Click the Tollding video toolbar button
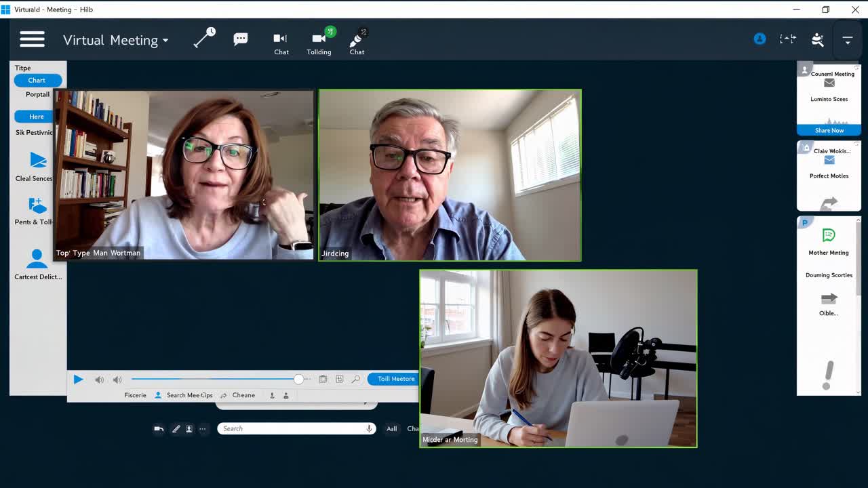Image resolution: width=868 pixels, height=488 pixels. pos(319,43)
